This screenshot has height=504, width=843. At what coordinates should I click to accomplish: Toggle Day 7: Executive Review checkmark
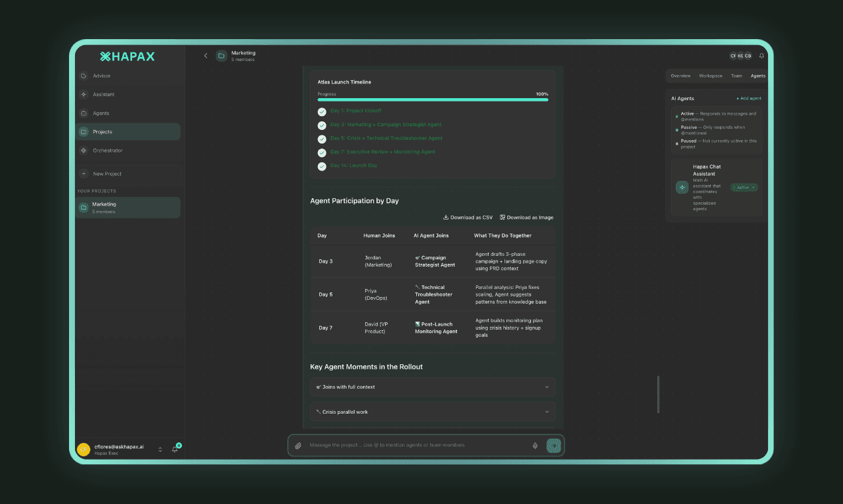(x=322, y=152)
